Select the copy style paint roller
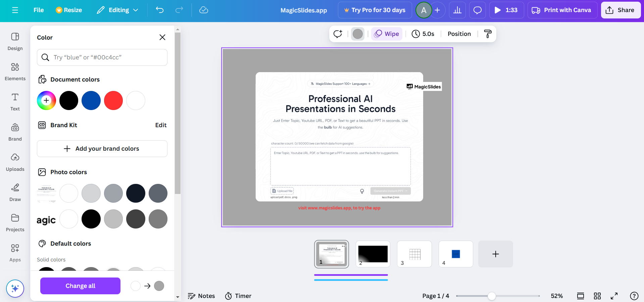The height and width of the screenshot is (302, 644). click(488, 34)
